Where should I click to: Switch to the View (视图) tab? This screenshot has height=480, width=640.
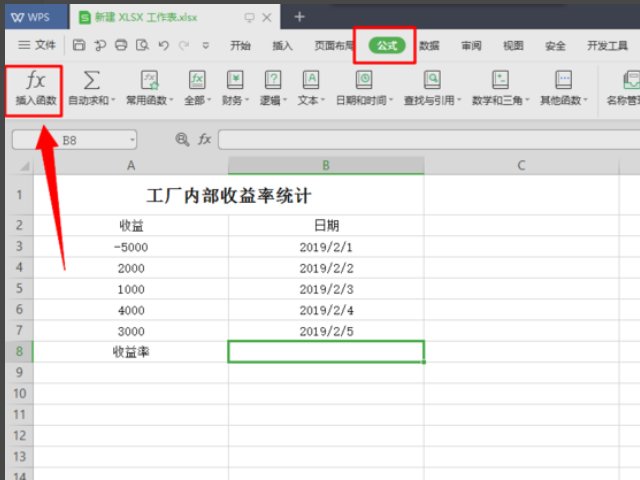click(x=513, y=45)
